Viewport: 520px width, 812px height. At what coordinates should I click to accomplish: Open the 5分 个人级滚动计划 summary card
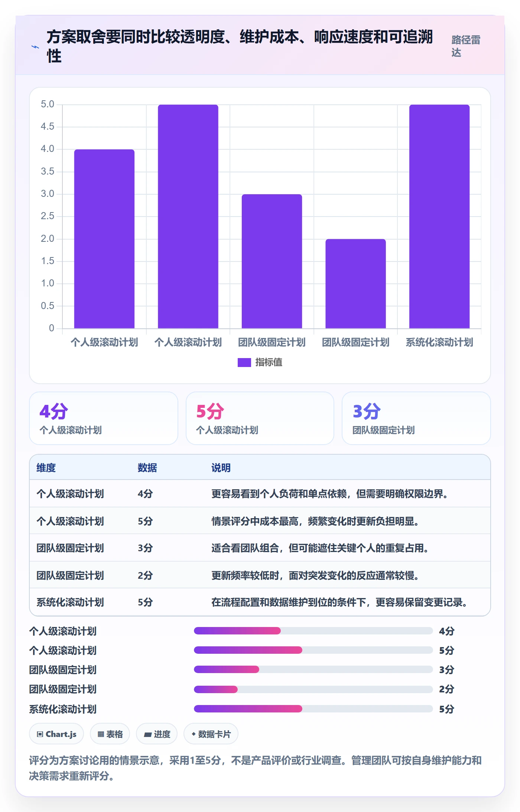(x=260, y=418)
